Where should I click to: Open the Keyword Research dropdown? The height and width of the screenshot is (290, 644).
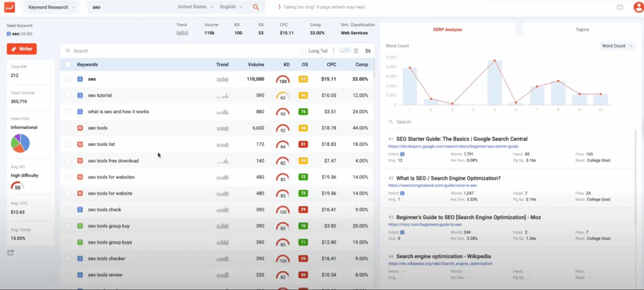51,7
